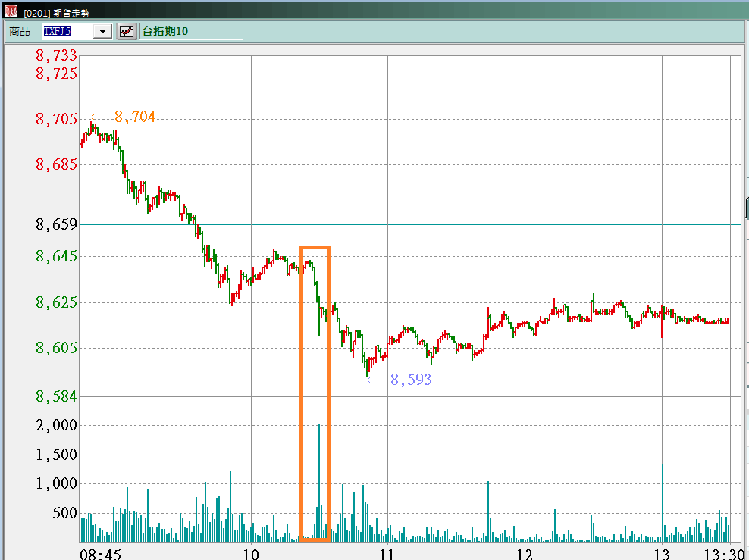Viewport: 749px width, 560px height.
Task: Click the 台指期10 product name field
Action: (191, 31)
